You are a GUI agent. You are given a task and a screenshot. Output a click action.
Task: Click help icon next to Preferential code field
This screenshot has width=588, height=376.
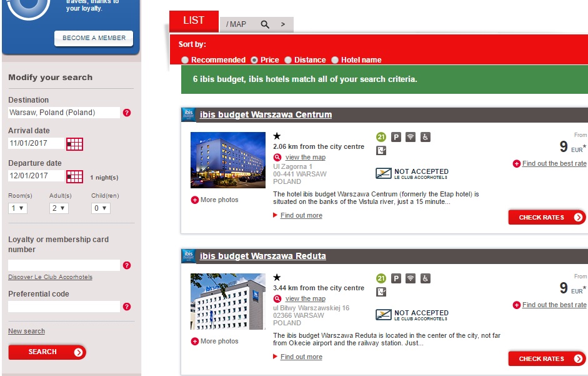(x=127, y=307)
